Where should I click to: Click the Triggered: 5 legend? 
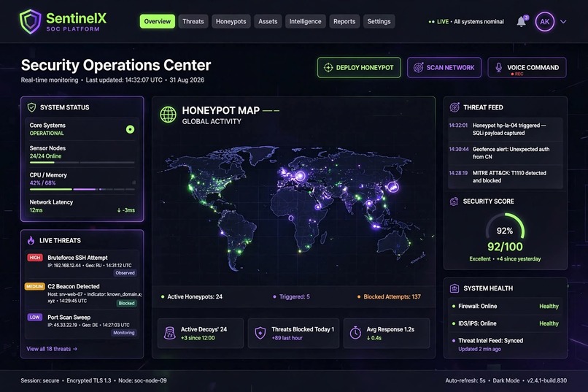[x=291, y=296]
